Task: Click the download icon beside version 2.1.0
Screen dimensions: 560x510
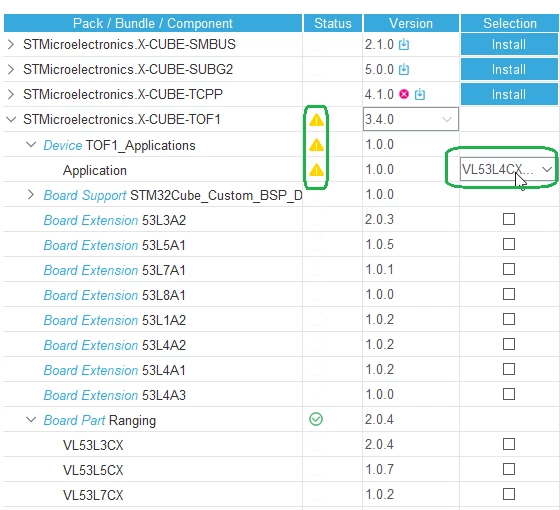Action: click(404, 44)
